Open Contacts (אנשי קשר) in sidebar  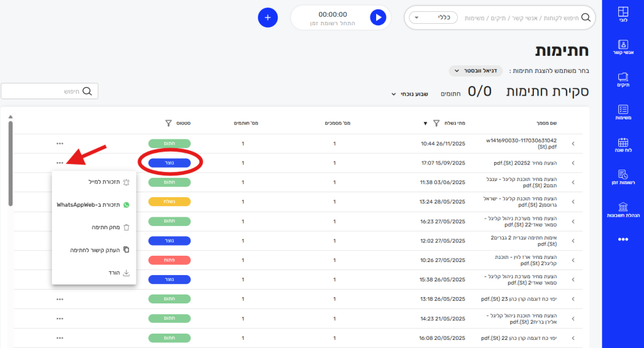coord(623,47)
